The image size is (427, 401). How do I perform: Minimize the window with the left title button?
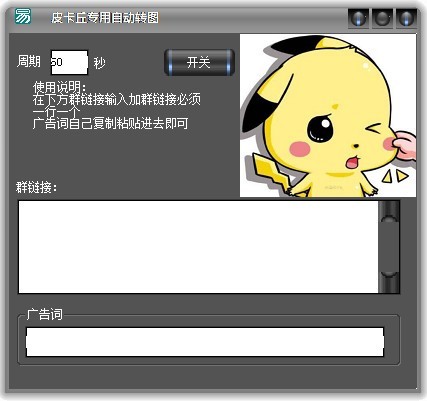tap(358, 18)
